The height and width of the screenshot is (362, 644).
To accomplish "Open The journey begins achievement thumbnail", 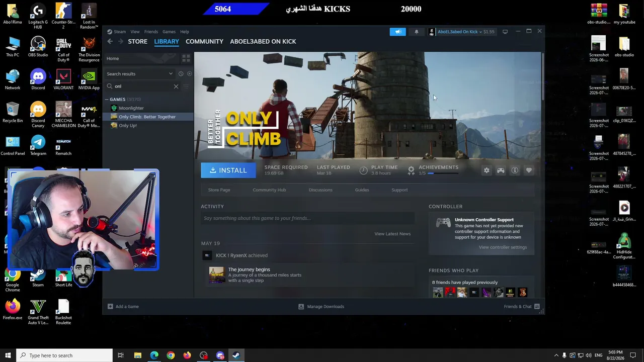I will pyautogui.click(x=217, y=275).
